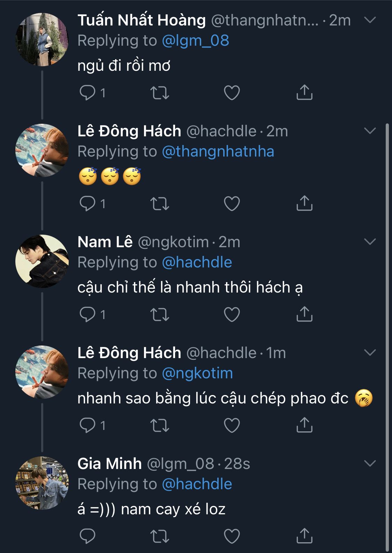392x553 pixels.
Task: Retweet the sleeping emoji tweet
Action: coord(160,204)
